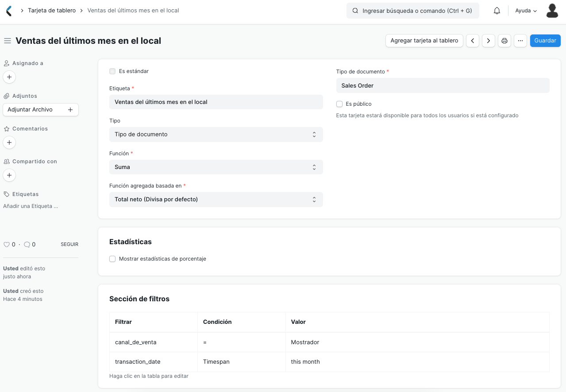Click the print icon

(x=504, y=41)
